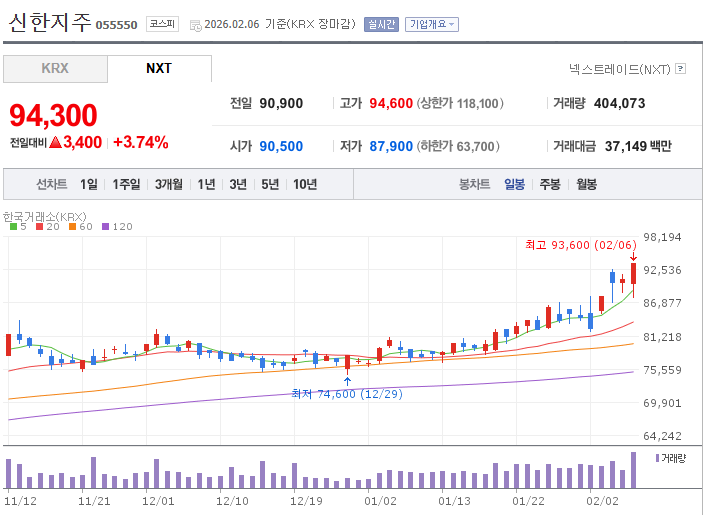Image resolution: width=703 pixels, height=515 pixels.
Task: Click the green 5-day moving average legend swatch
Action: pos(13,227)
